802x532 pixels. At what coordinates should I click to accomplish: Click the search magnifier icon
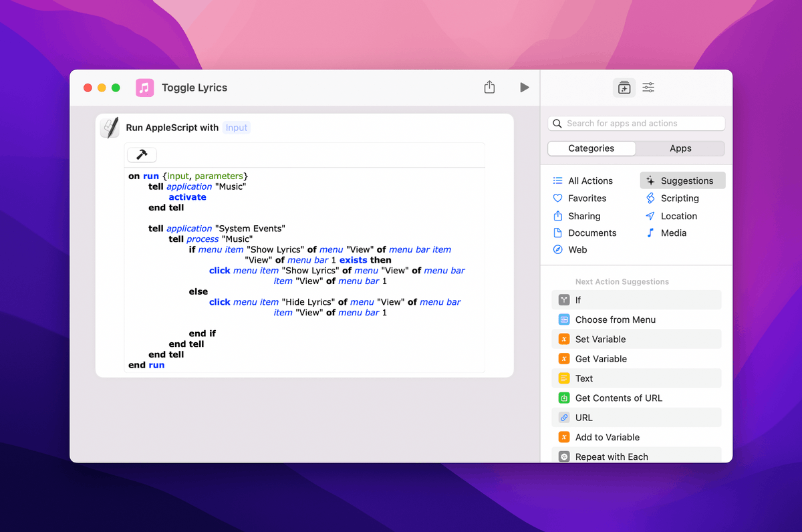click(x=557, y=124)
